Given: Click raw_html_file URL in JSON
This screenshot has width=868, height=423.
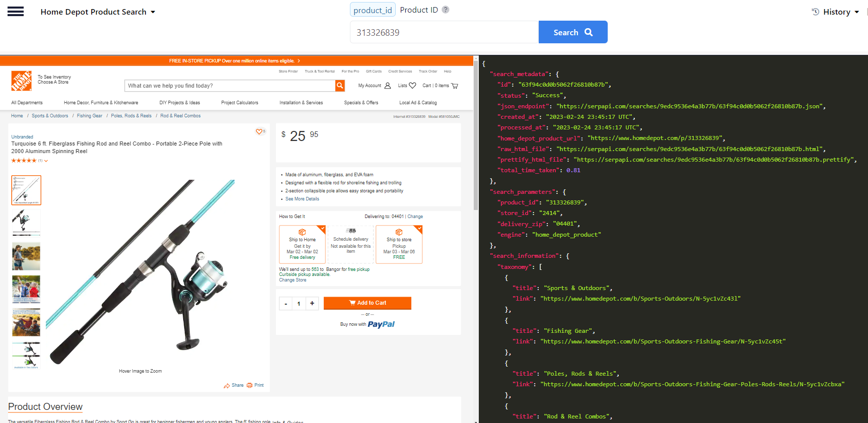Looking at the screenshot, I should tap(690, 149).
